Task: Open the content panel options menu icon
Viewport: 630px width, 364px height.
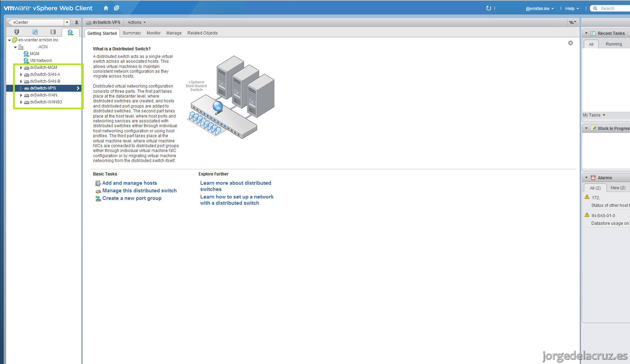Action: pos(572,22)
